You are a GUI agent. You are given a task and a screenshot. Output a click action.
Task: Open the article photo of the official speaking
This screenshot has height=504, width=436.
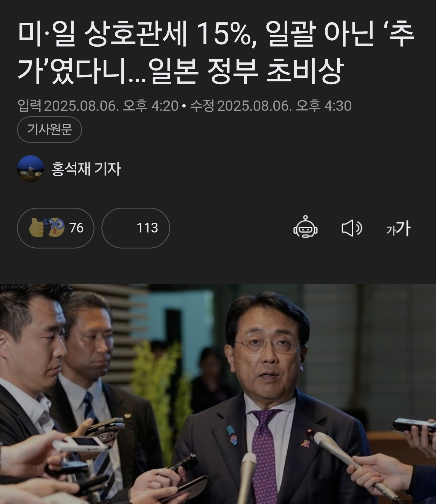coord(218,394)
